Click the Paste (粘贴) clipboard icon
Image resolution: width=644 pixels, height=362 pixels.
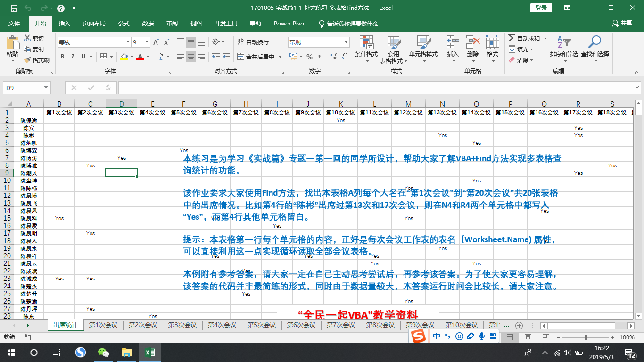point(12,43)
